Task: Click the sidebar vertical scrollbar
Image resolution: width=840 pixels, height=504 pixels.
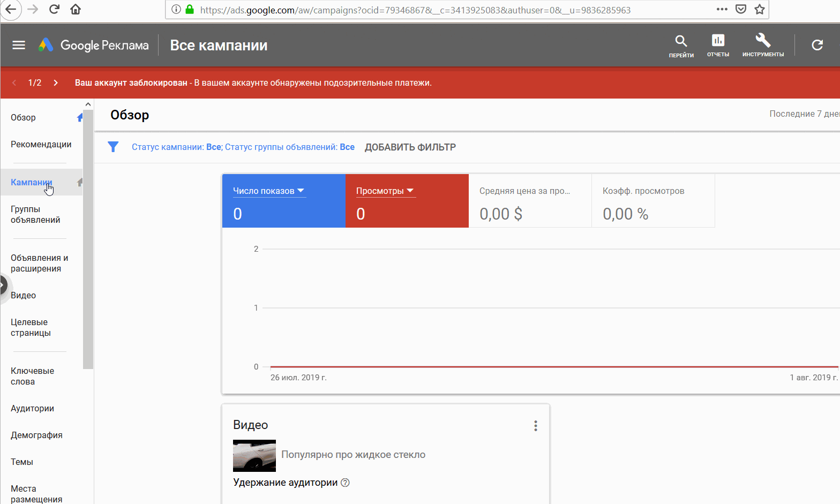Action: pos(88,239)
